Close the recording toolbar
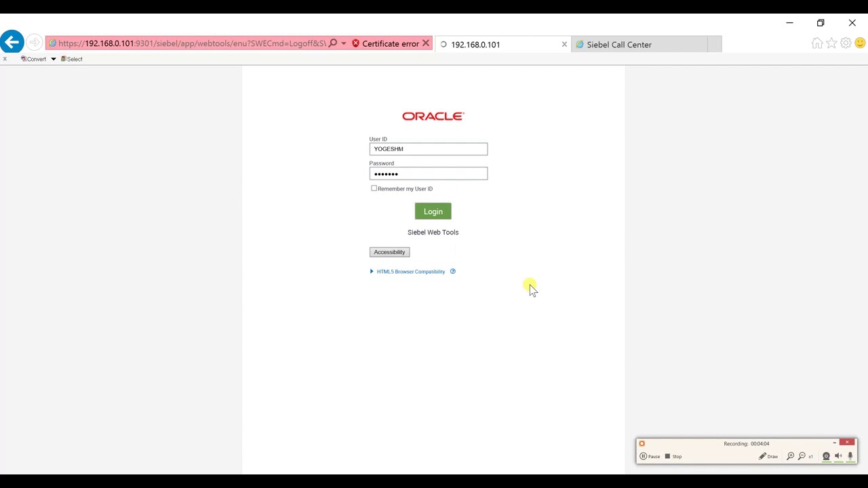 pyautogui.click(x=848, y=443)
